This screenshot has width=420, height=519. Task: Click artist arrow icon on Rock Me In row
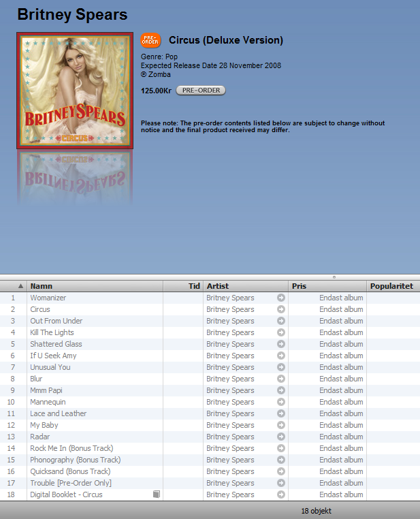[281, 448]
